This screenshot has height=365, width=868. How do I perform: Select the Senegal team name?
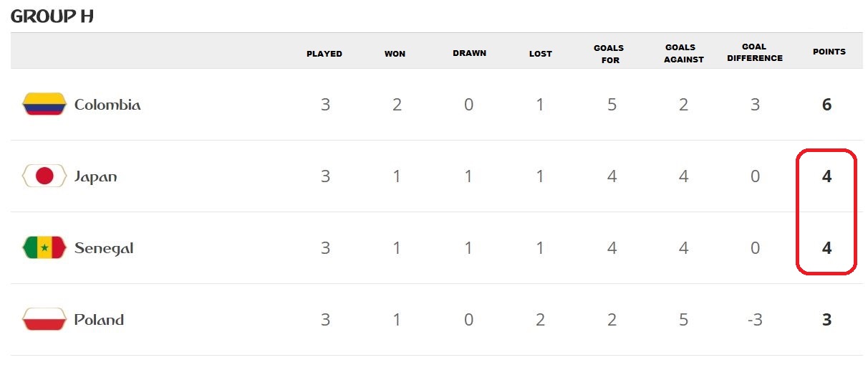coord(104,248)
